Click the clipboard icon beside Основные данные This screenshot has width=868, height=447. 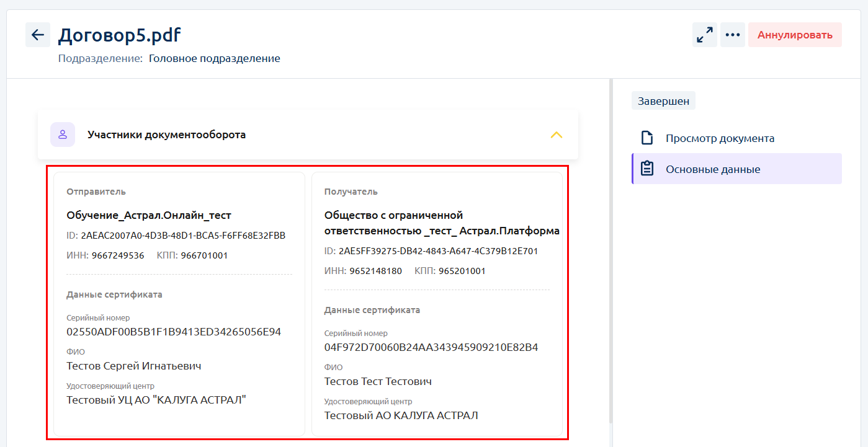(647, 169)
